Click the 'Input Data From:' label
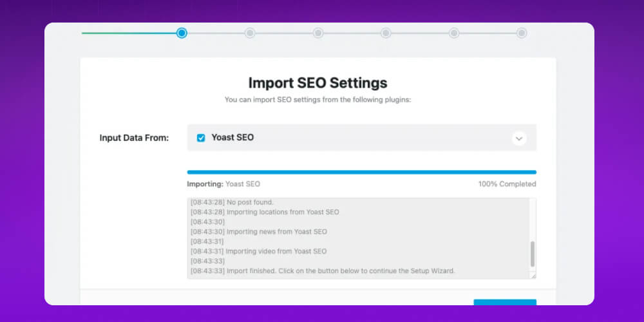The image size is (644, 322). click(x=135, y=138)
